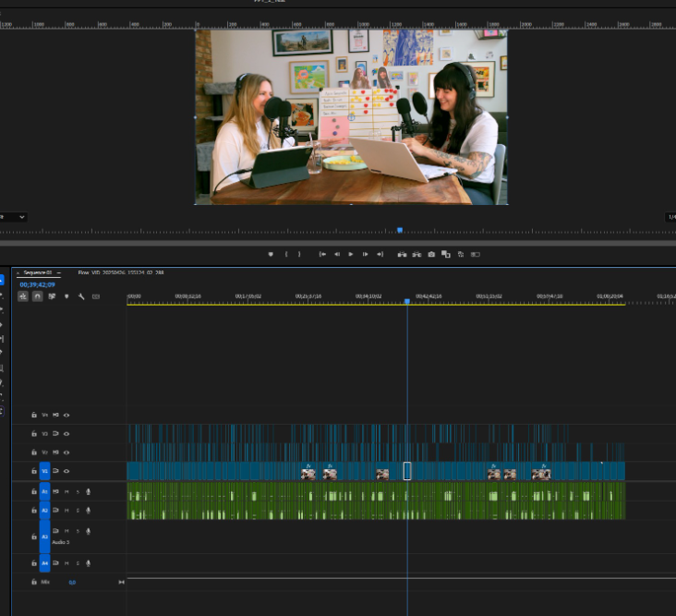Click the blue playhead on Program Monitor scrubber
676x616 pixels.
(x=400, y=230)
